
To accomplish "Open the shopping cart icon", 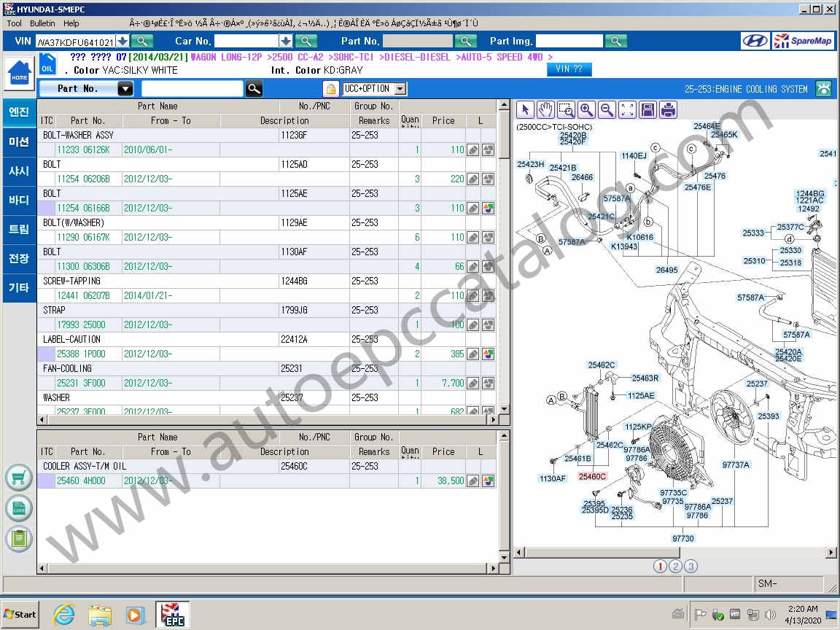I will (19, 478).
